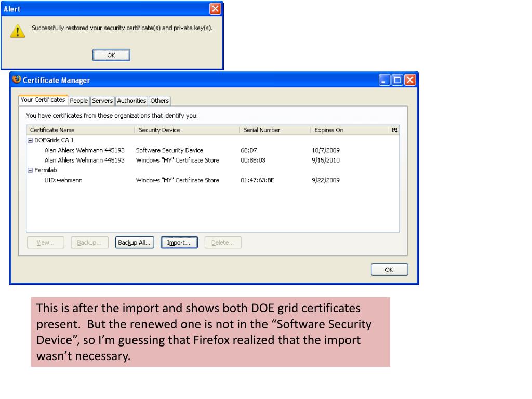Image resolution: width=532 pixels, height=399 pixels.
Task: Switch to the Servers tab
Action: [102, 101]
